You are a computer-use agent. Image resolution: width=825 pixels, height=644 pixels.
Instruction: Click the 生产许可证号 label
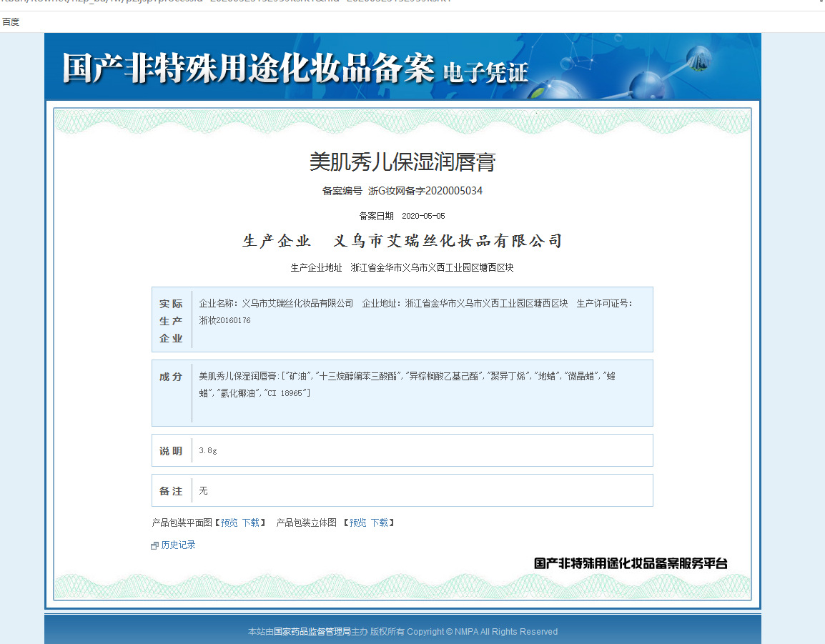pyautogui.click(x=604, y=303)
